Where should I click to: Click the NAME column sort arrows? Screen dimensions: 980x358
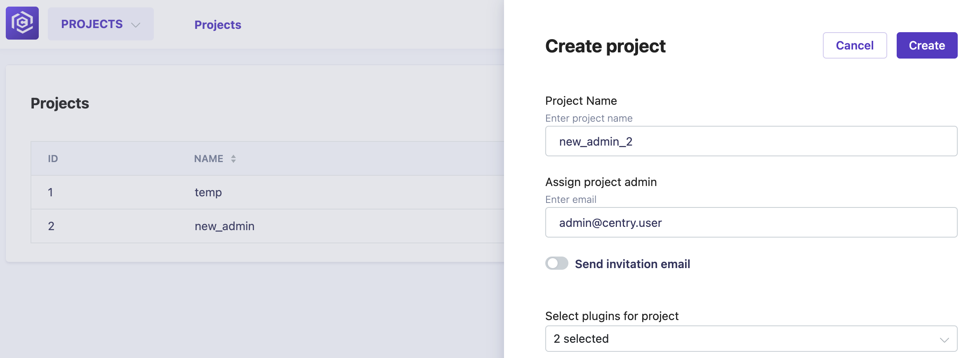(x=233, y=159)
